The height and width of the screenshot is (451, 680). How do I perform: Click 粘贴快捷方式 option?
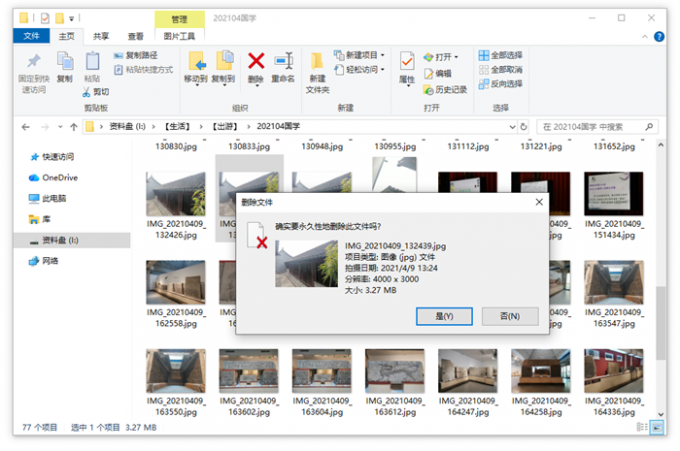tap(144, 69)
